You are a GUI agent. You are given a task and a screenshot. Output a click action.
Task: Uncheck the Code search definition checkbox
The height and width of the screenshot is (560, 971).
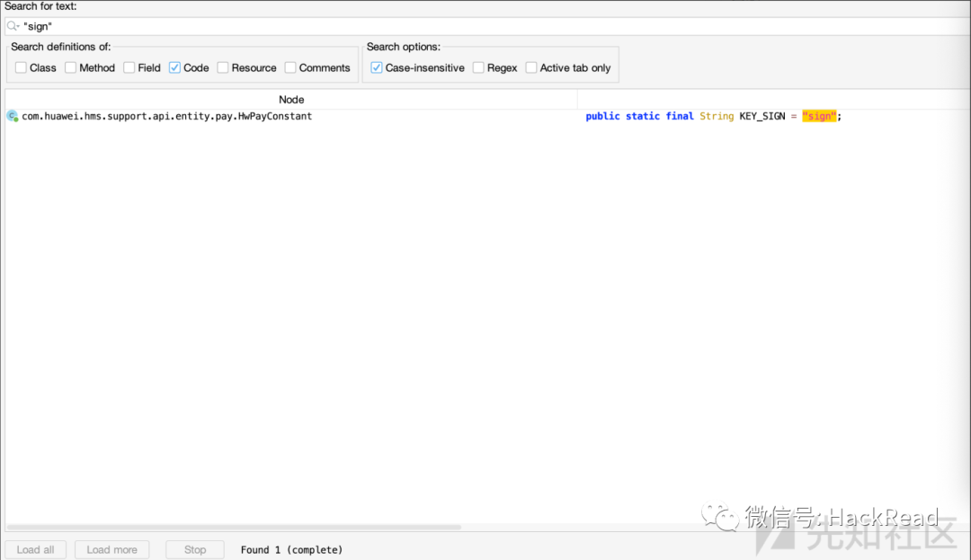click(x=174, y=67)
